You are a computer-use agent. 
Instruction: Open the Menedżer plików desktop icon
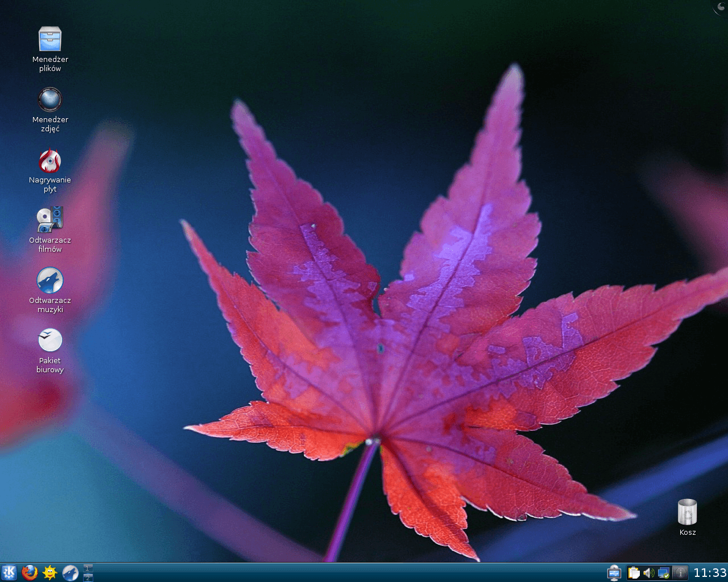click(50, 39)
